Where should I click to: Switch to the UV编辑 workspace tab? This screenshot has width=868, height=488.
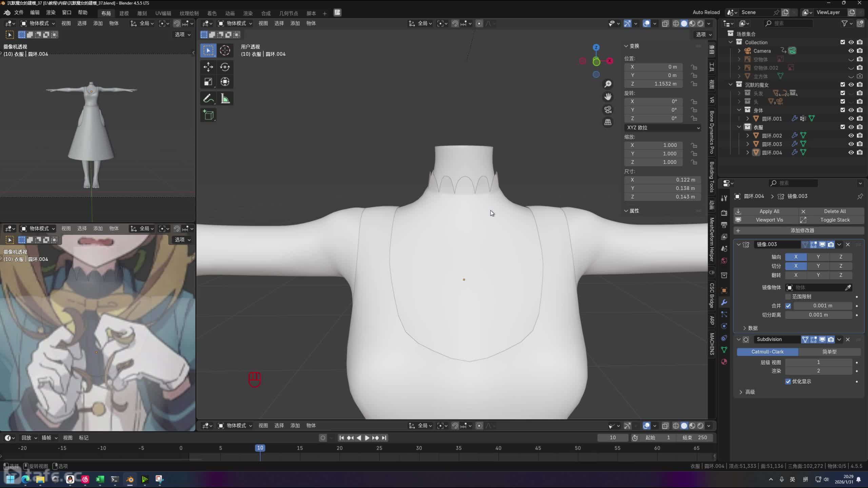pyautogui.click(x=163, y=13)
